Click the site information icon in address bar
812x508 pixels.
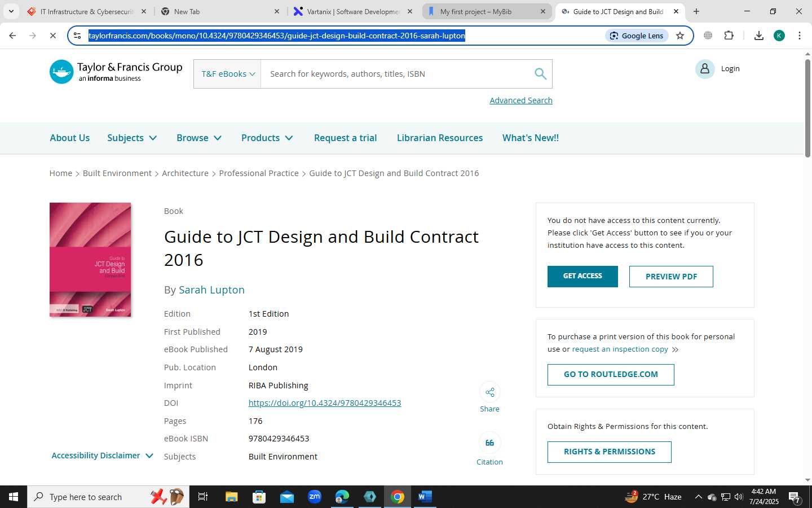coord(77,36)
